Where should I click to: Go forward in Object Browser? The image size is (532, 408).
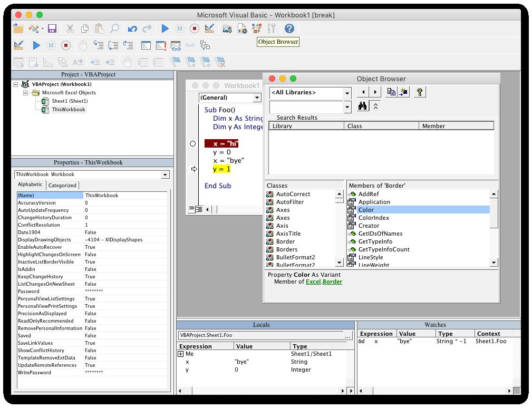[375, 92]
